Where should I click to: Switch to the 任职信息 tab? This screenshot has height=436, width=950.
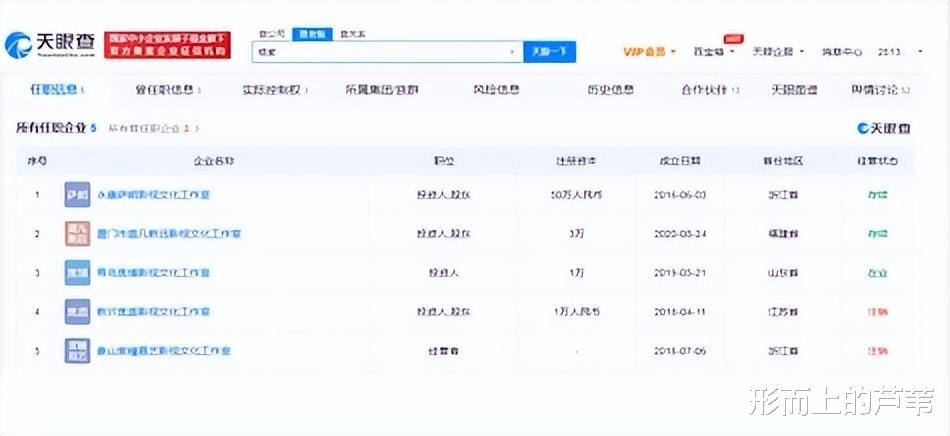pyautogui.click(x=56, y=90)
